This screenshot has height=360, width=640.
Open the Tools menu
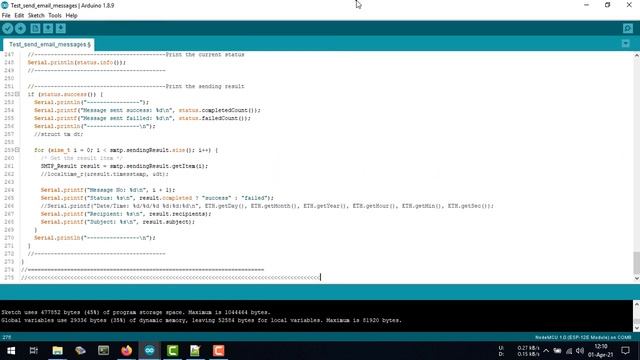click(55, 16)
